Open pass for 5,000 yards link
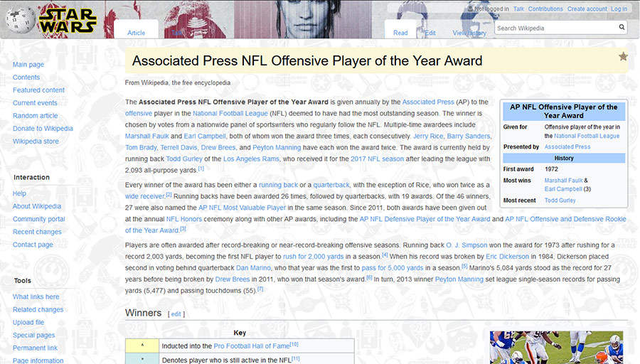Screen dimensions: 640x364 pos(393,269)
